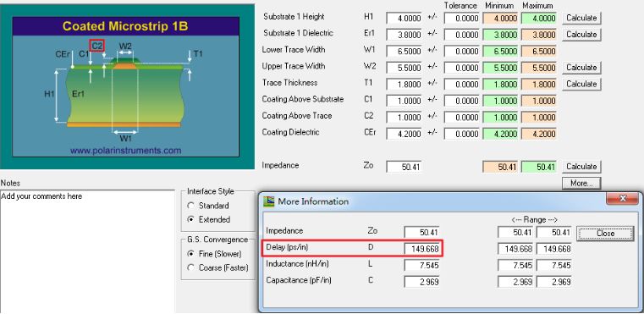Click the H1 minimum value cell
The height and width of the screenshot is (314, 644).
pos(500,19)
